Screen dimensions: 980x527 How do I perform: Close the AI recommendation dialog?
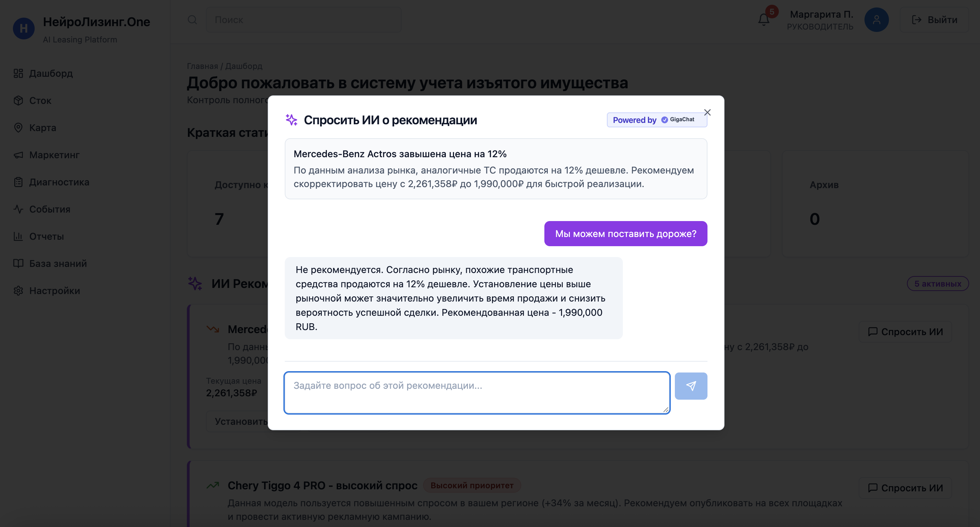[707, 112]
